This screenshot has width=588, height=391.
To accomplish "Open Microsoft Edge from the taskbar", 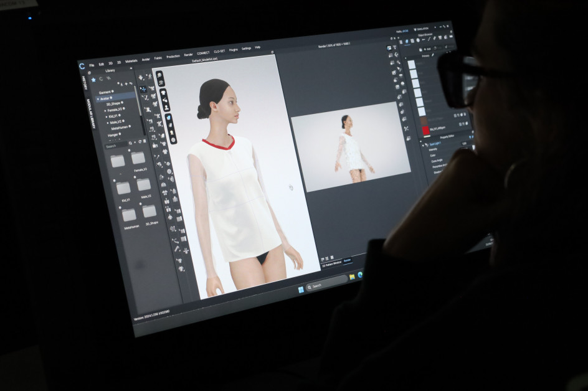I will [360, 275].
